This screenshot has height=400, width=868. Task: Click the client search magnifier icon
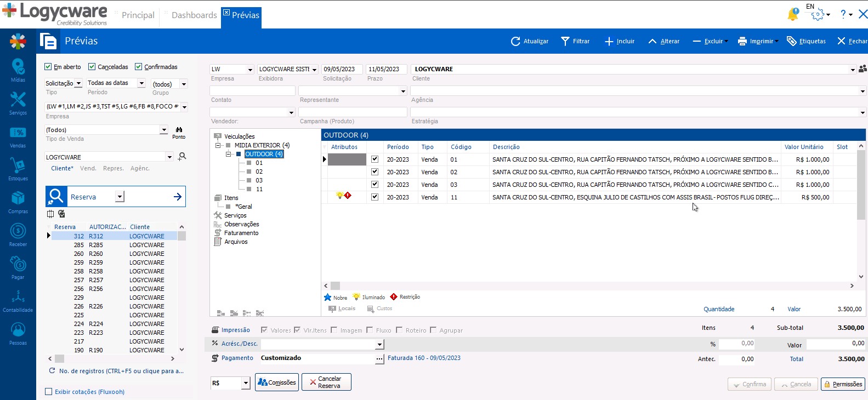click(x=183, y=156)
